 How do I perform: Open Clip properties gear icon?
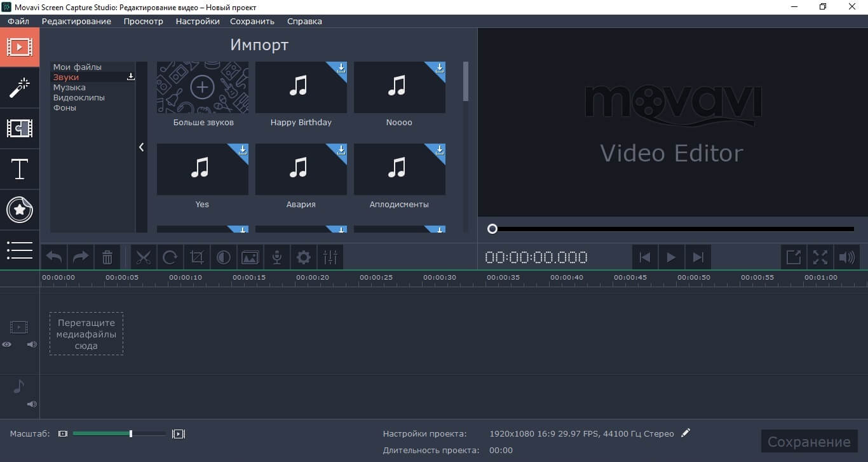[x=304, y=257]
